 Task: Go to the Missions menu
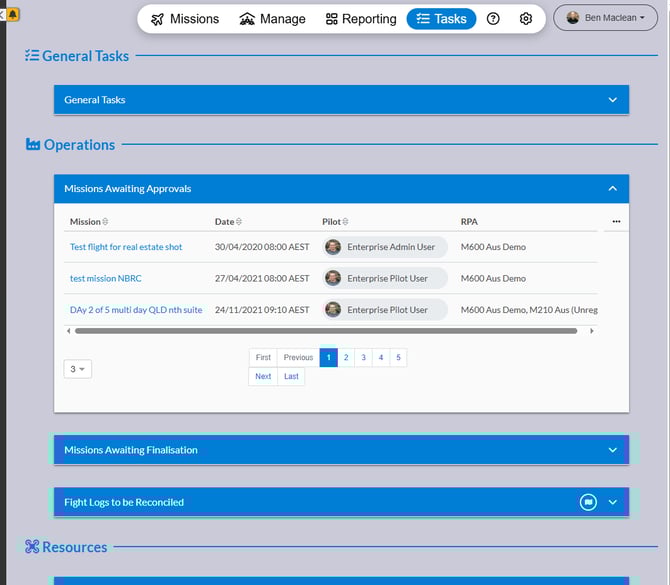185,19
